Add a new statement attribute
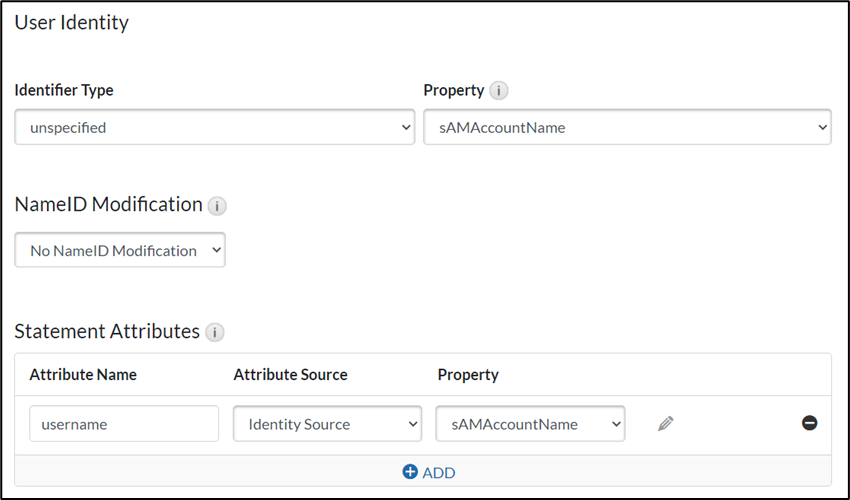 click(429, 472)
